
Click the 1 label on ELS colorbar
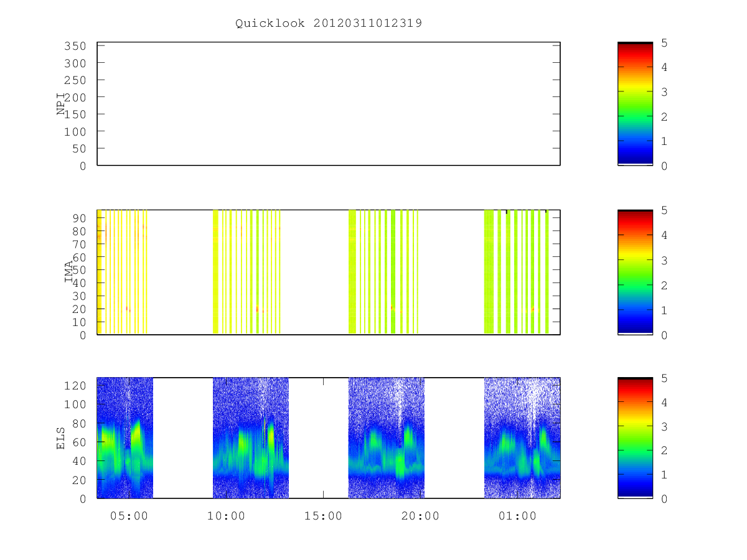(x=665, y=475)
